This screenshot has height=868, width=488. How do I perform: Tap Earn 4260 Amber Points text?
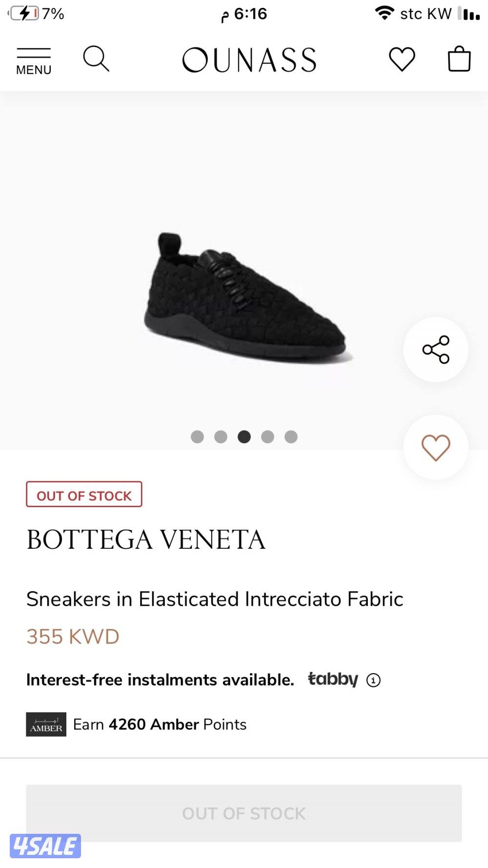click(160, 724)
